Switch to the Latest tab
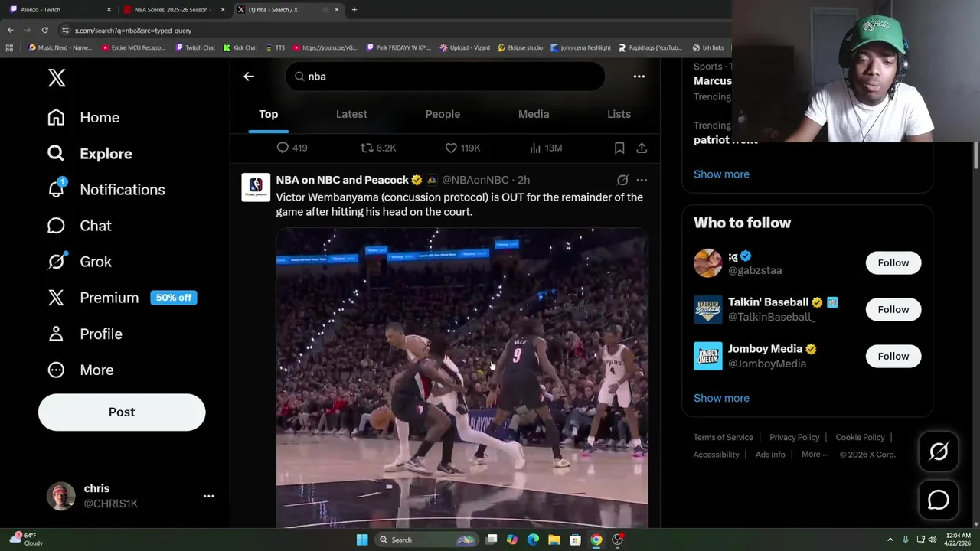 coord(351,114)
